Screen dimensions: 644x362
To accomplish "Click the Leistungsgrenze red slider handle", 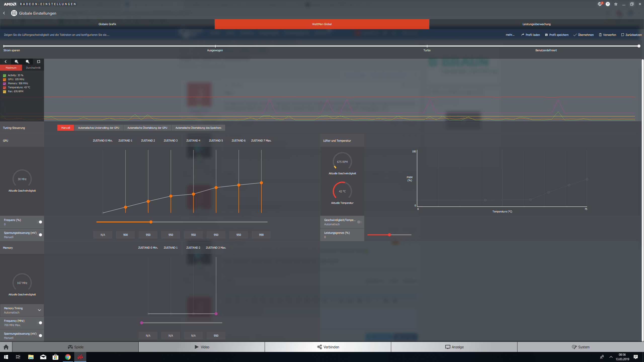I will click(389, 235).
